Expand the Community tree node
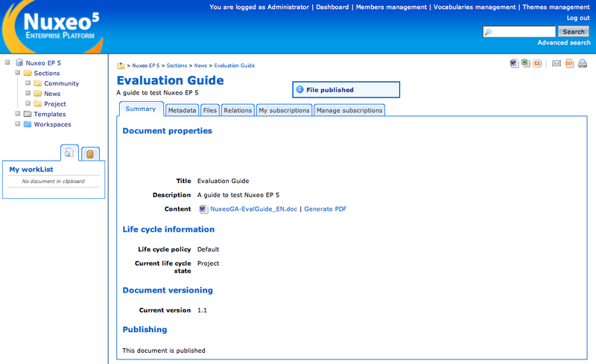596x364 pixels. coord(28,83)
